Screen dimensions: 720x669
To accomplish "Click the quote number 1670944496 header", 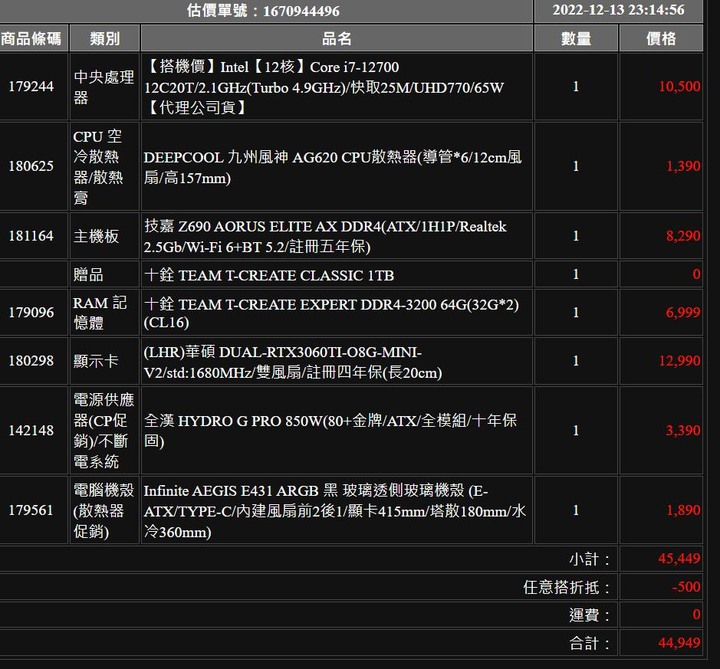I will click(263, 11).
